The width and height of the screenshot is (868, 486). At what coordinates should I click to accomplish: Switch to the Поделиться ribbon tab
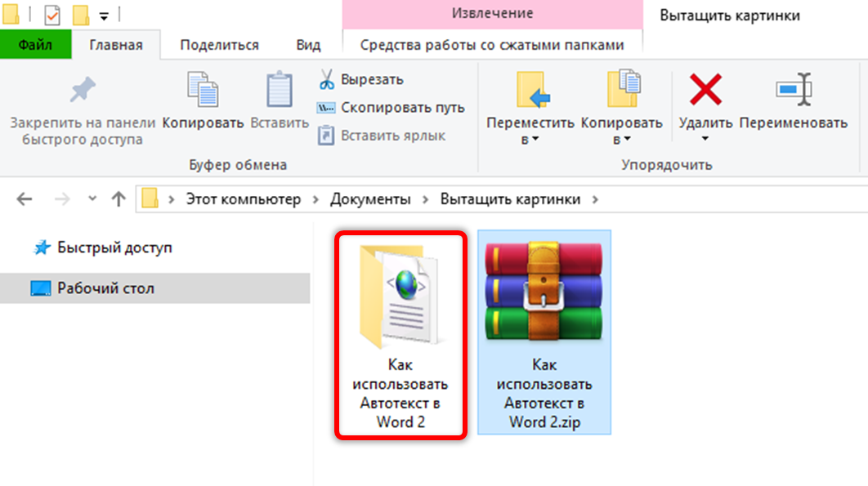pos(219,45)
